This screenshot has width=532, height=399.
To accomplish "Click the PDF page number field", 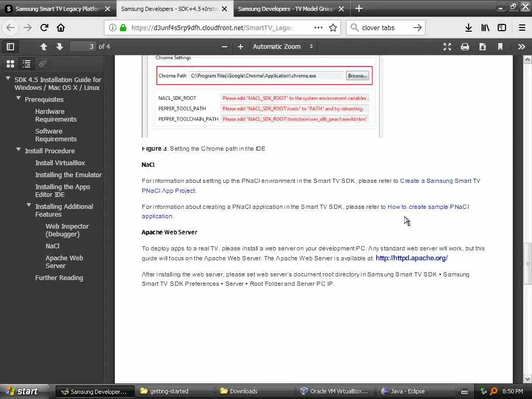I will [83, 46].
